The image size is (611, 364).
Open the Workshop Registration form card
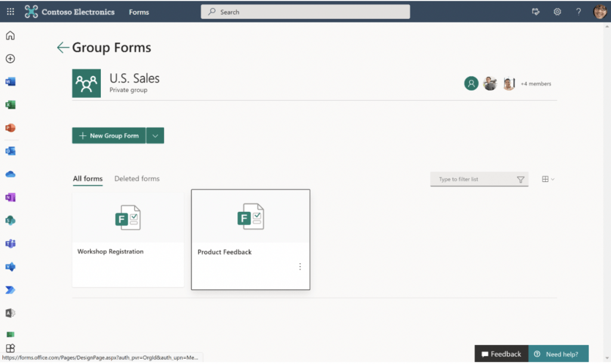(x=128, y=239)
